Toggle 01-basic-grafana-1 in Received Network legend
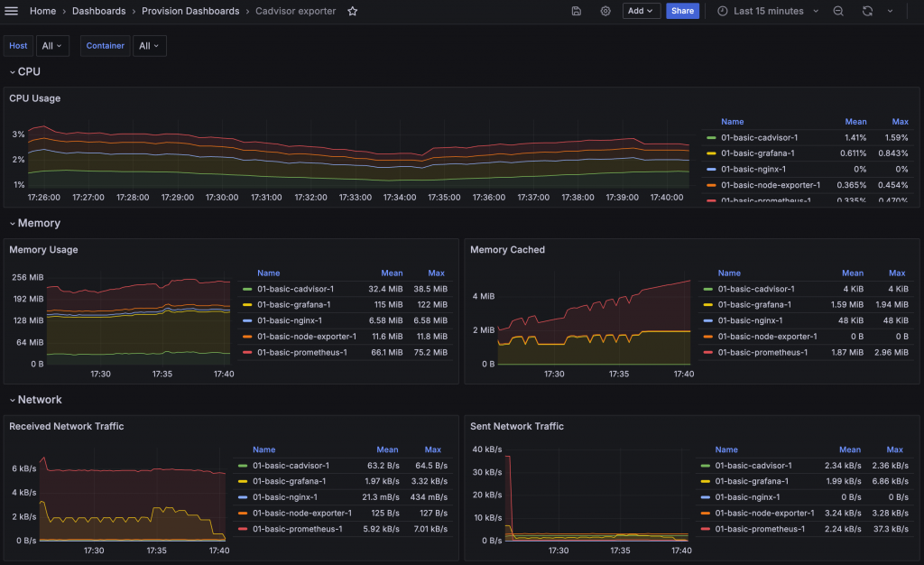924x565 pixels. pos(290,481)
